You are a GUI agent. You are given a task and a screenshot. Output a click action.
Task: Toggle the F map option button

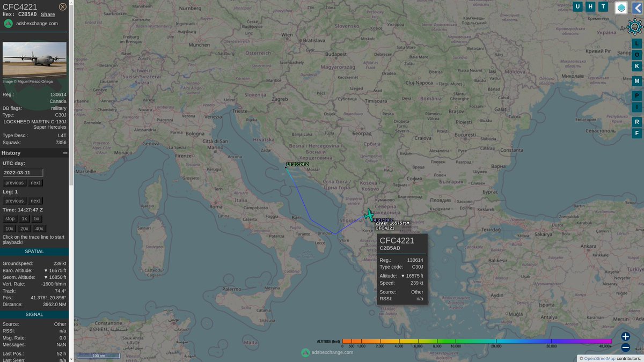click(x=637, y=133)
